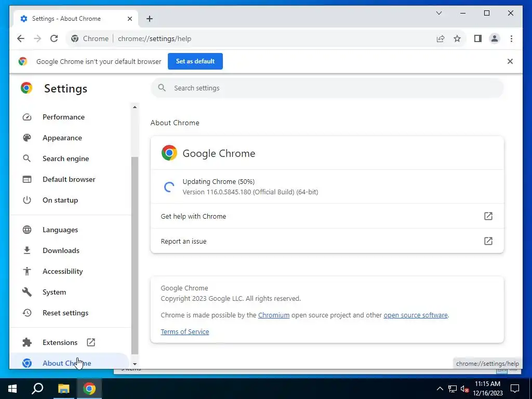Image resolution: width=532 pixels, height=399 pixels.
Task: Open a new tab with plus icon
Action: coord(149,19)
